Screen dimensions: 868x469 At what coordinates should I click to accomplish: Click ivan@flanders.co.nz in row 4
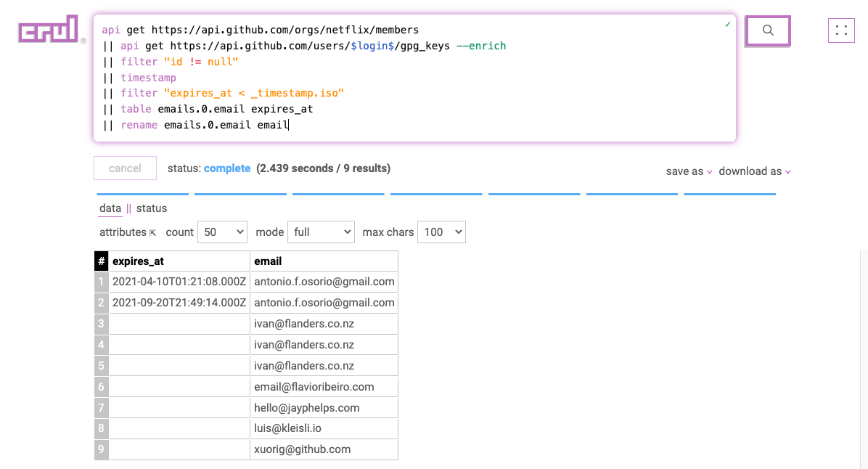click(324, 345)
